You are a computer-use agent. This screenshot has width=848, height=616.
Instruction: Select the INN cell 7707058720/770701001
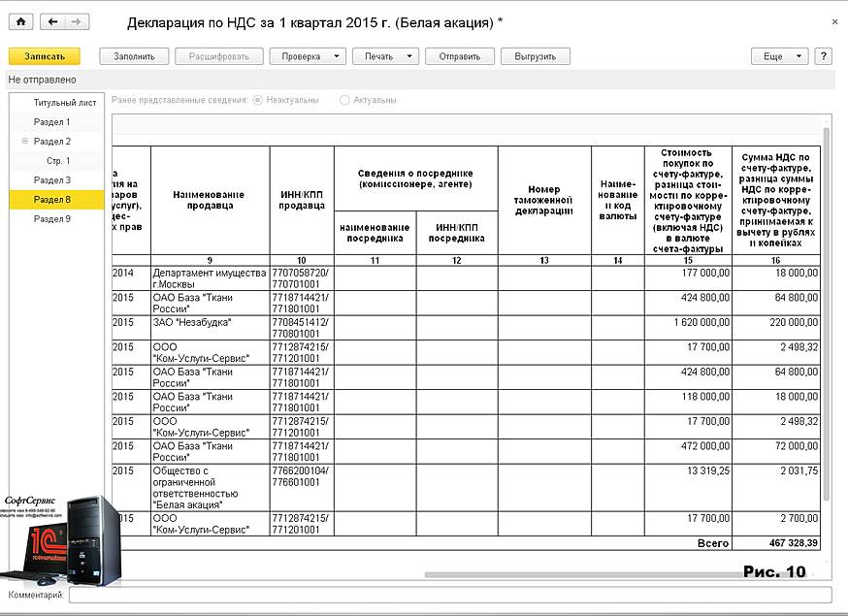coord(302,278)
